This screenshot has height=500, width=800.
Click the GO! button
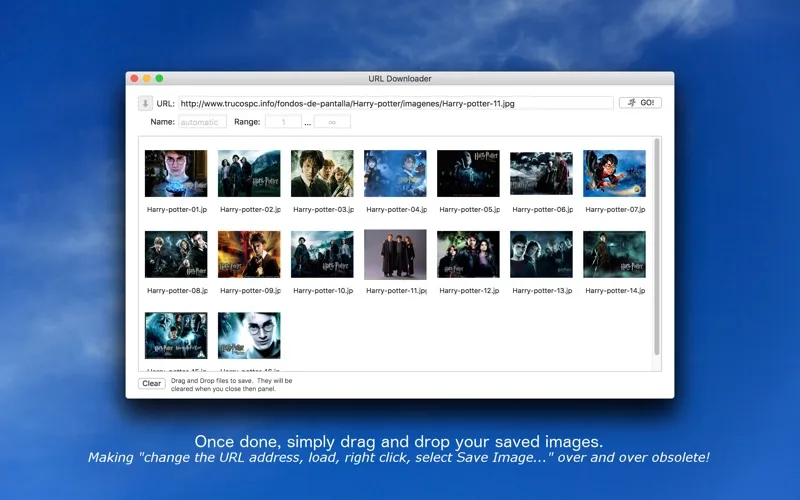640,103
